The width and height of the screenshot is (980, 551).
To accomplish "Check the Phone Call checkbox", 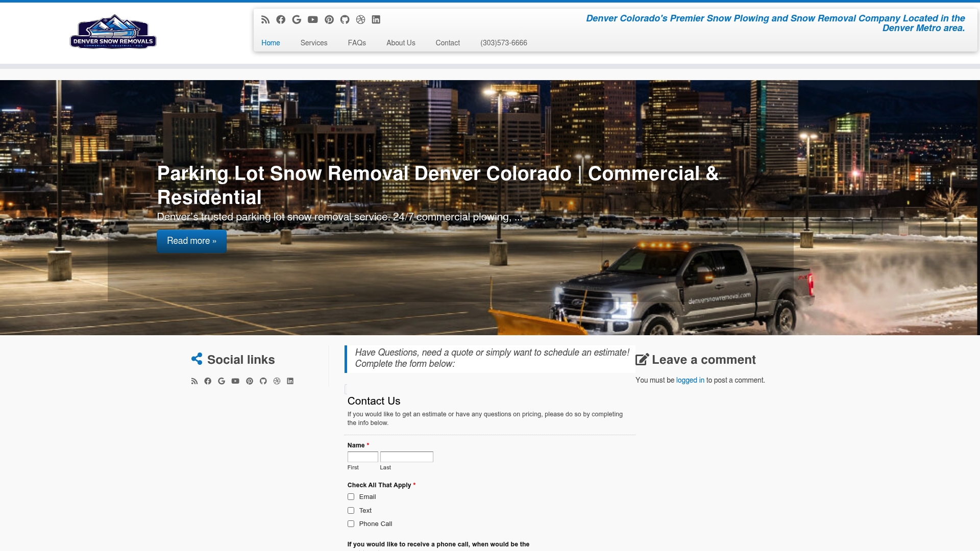I will pos(351,524).
